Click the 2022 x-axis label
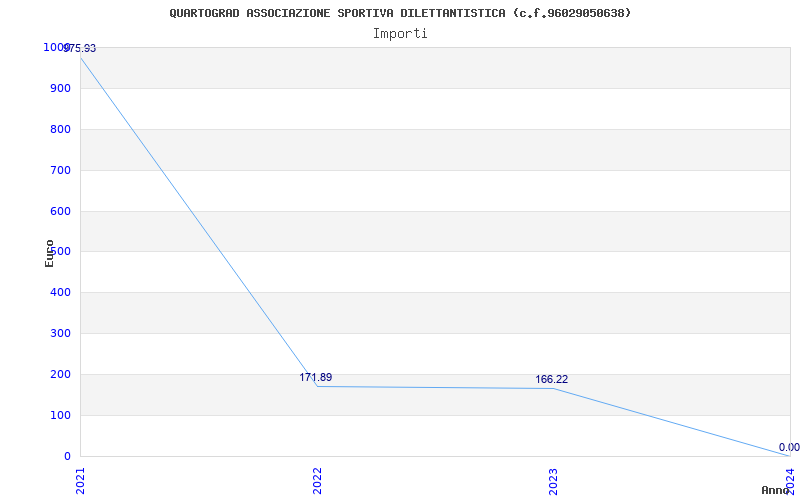The height and width of the screenshot is (500, 800). 317,481
